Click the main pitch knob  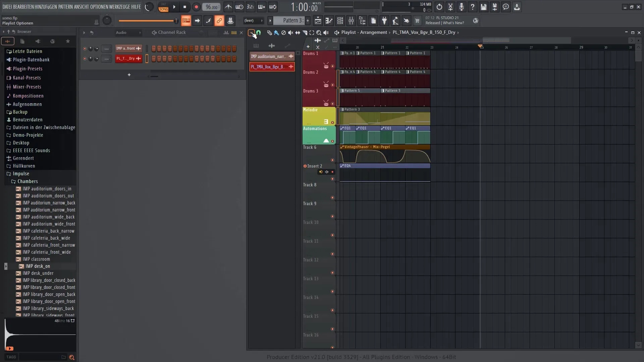click(x=107, y=21)
